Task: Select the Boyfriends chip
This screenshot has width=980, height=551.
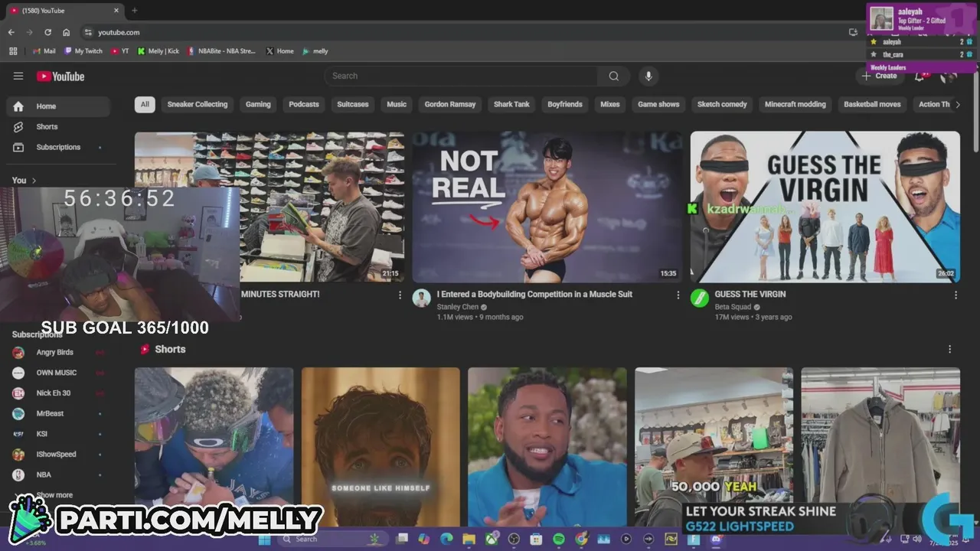Action: coord(565,104)
